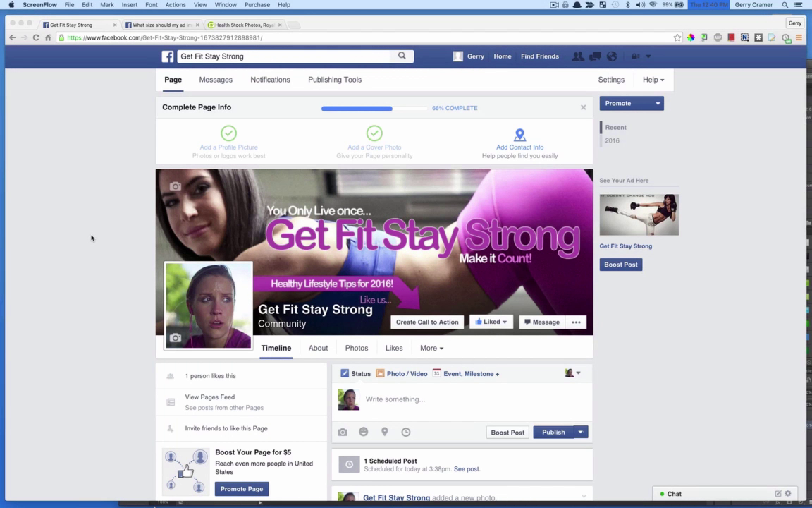Open the Promote dropdown arrow
This screenshot has width=812, height=508.
(658, 103)
